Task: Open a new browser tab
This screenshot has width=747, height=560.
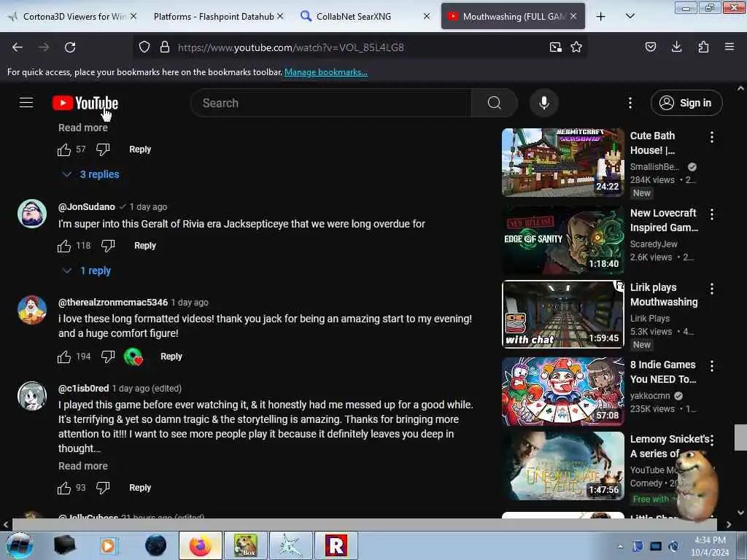Action: pos(601,17)
